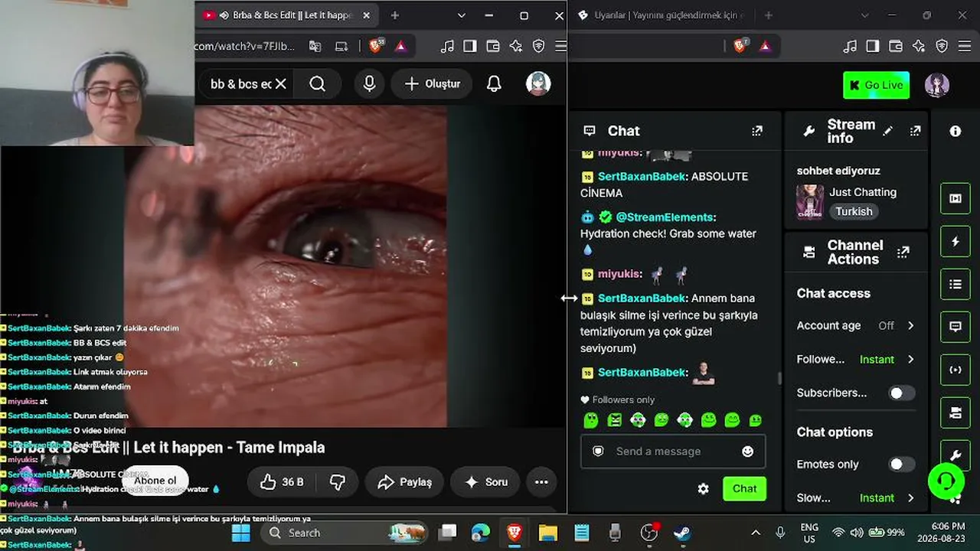Toggle Subscribers-only chat switch
Viewport: 980px width, 551px height.
click(901, 393)
